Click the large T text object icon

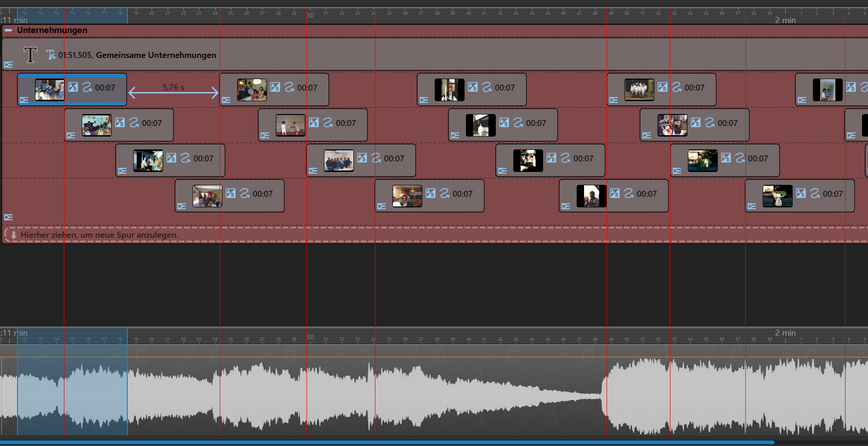point(30,55)
